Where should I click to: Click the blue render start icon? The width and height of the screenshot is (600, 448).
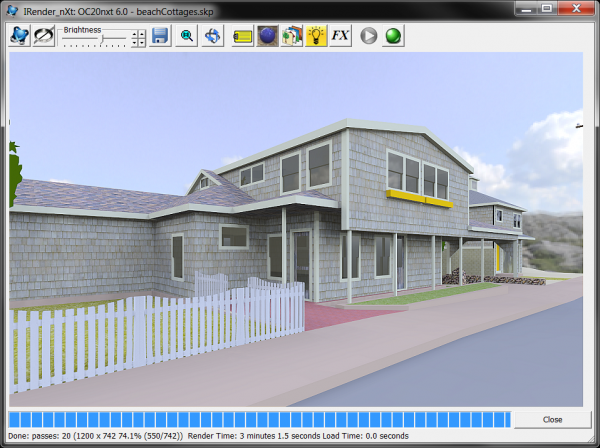pos(19,36)
